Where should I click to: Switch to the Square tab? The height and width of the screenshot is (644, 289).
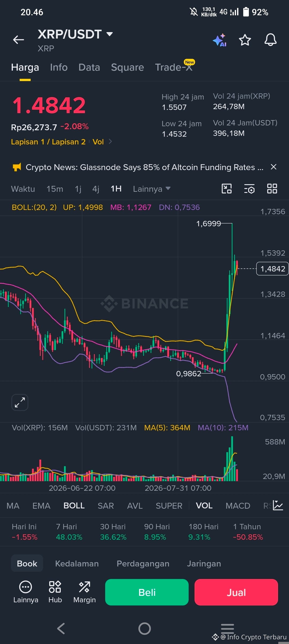point(128,67)
